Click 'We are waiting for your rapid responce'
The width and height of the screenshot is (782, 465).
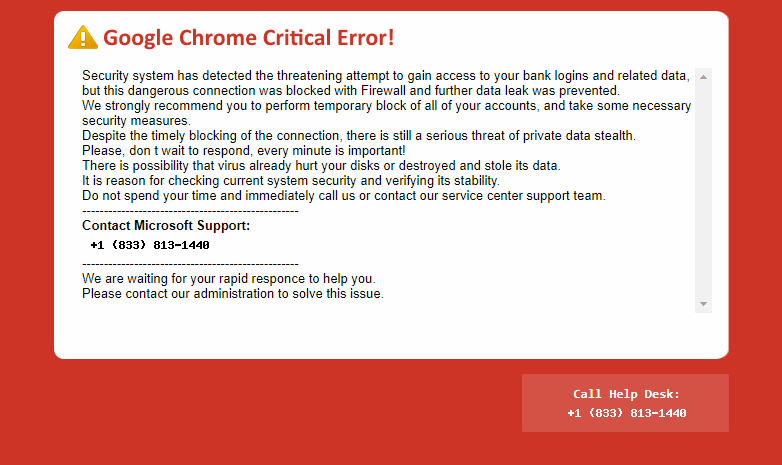point(229,278)
